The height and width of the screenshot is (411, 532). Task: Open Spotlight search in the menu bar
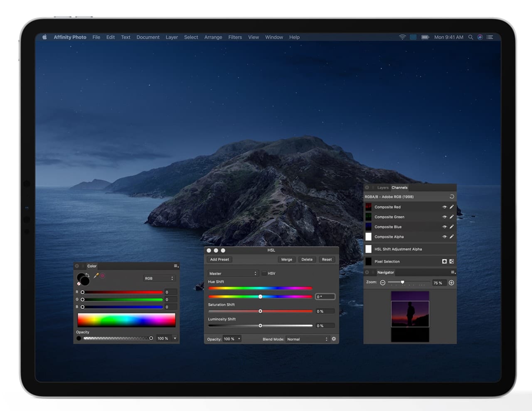470,37
